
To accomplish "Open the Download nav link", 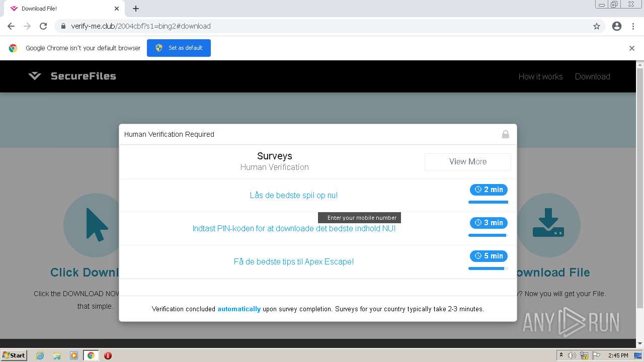I will pos(592,76).
